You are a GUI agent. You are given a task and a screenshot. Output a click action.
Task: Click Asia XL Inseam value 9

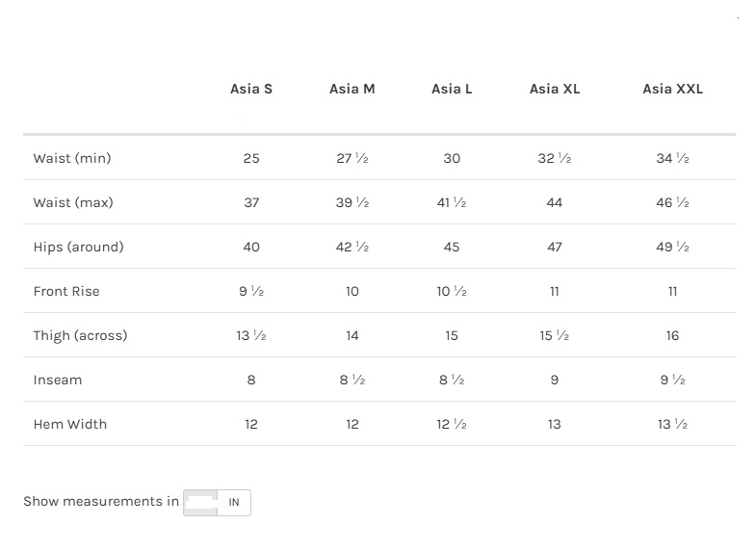coord(555,380)
